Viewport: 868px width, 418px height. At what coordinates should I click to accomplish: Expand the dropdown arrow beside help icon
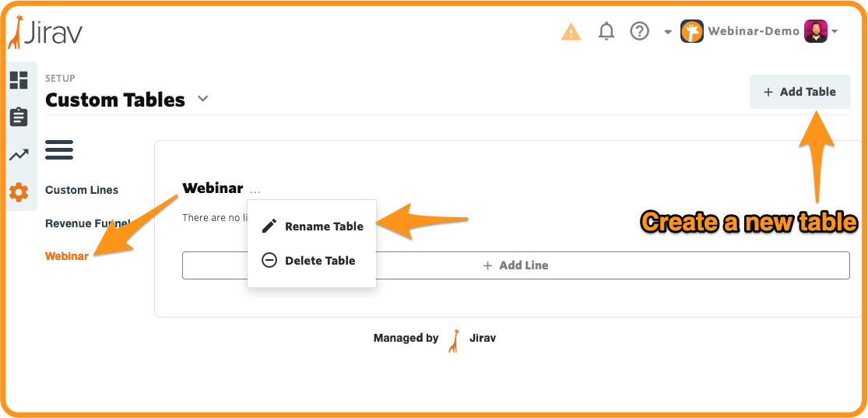[x=668, y=32]
